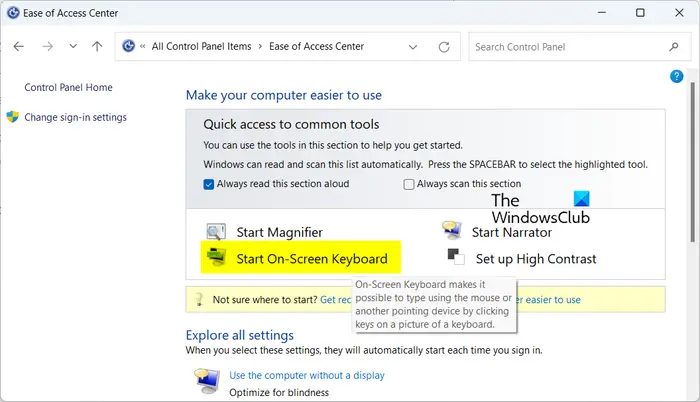Click the breadcrumb separator arrow after All Control Panel Items
This screenshot has width=700, height=402.
[260, 46]
